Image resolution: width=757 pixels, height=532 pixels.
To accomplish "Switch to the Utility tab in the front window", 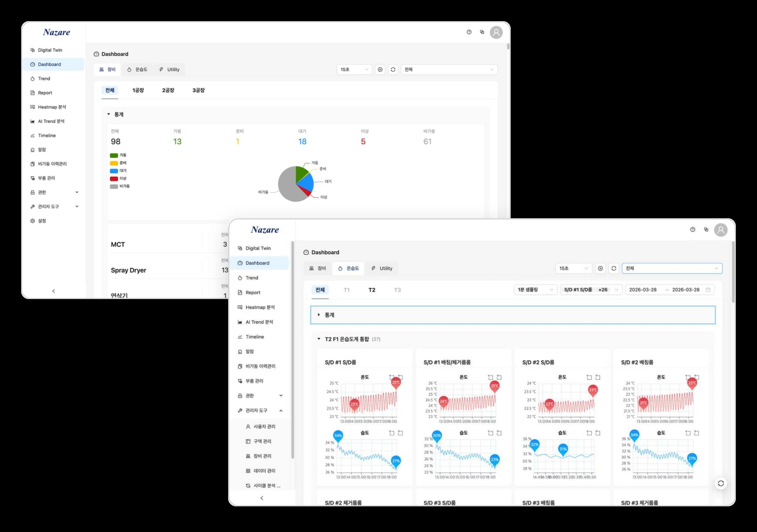I will [382, 268].
